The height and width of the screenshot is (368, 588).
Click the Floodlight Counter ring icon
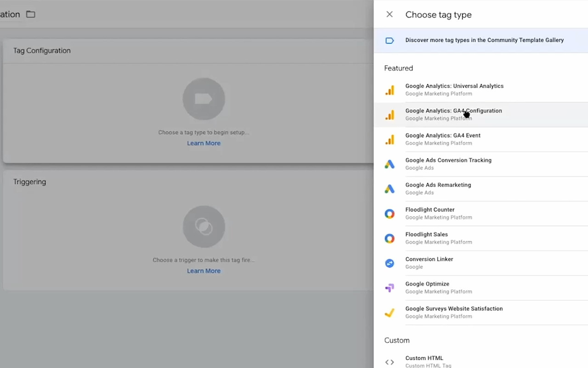point(390,213)
